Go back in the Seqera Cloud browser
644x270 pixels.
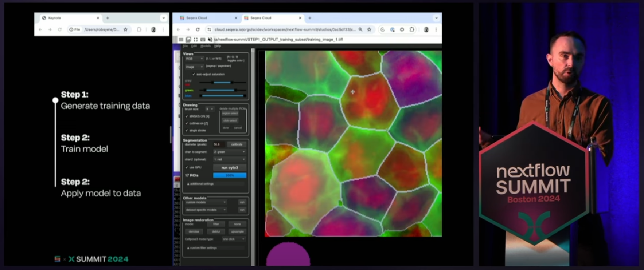tap(179, 29)
